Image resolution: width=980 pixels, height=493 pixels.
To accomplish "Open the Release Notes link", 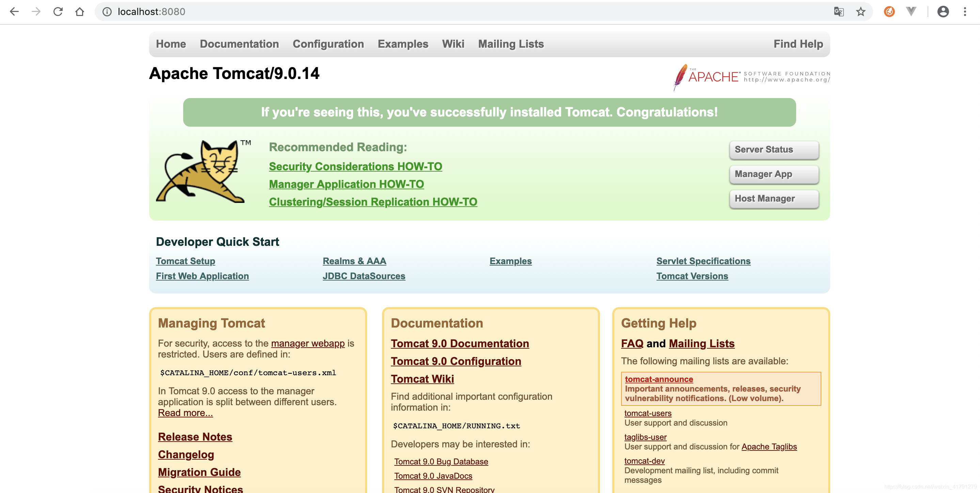I will point(195,437).
